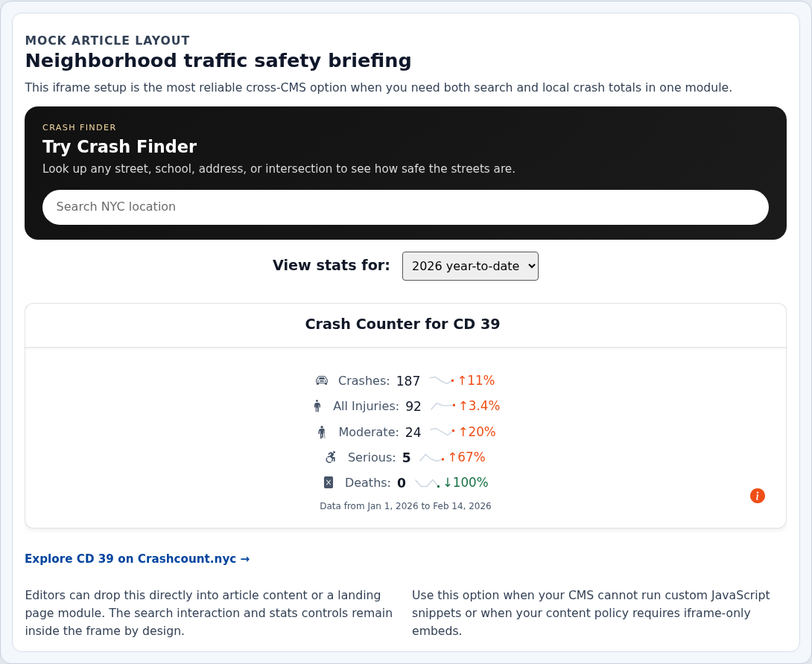Click the dropdown chevron beside year-to-date
Viewport: 812px width, 664px height.
(x=530, y=266)
